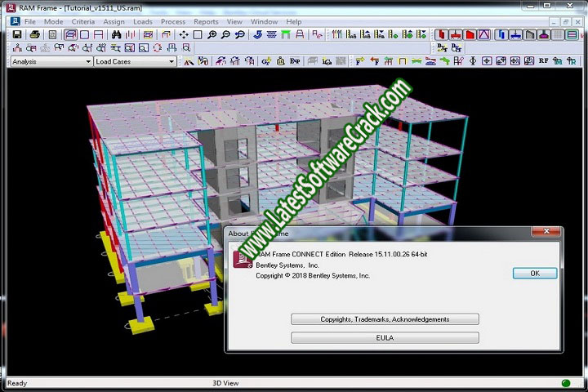The height and width of the screenshot is (392, 588).
Task: Switch to the 3D view mode icon
Action: point(70,35)
